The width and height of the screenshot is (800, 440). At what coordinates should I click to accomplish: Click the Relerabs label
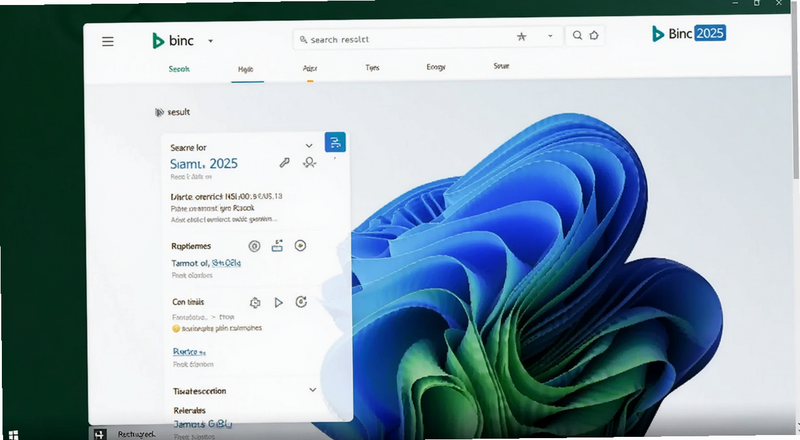(x=189, y=410)
